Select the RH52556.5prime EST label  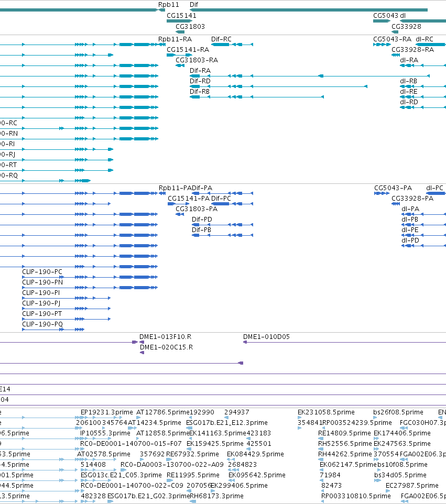[x=345, y=444]
